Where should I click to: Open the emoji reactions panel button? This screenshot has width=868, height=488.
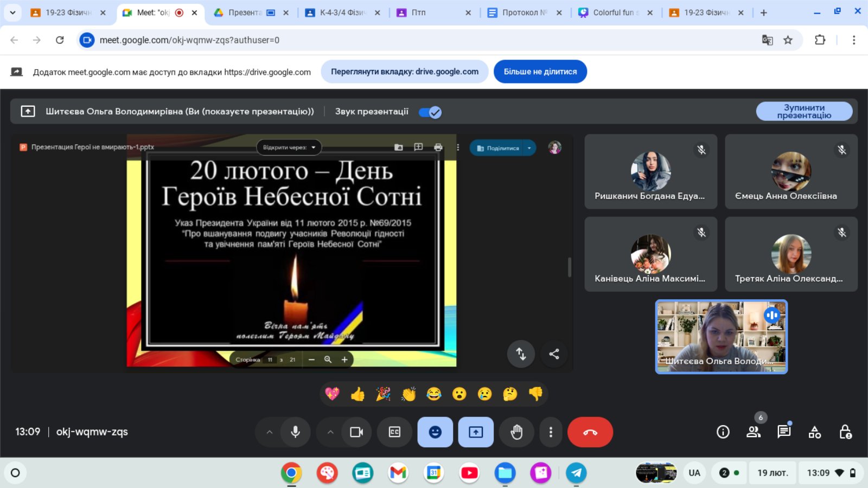point(435,432)
